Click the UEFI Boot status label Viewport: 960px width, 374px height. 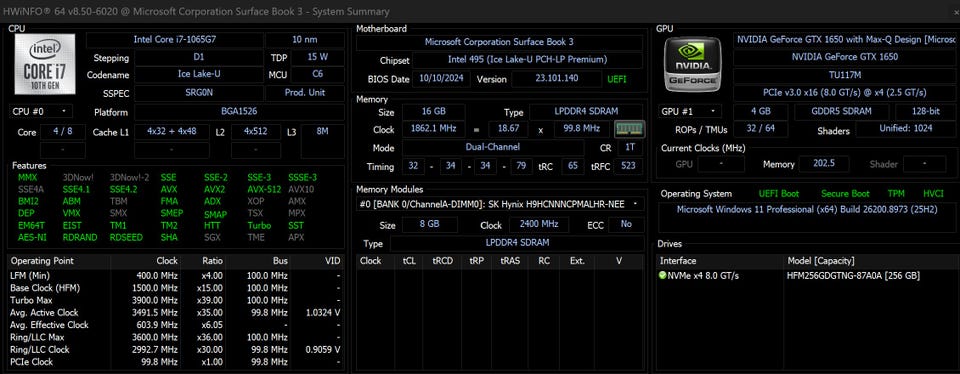click(x=779, y=193)
